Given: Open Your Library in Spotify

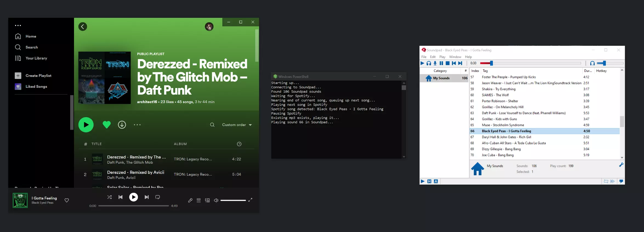Looking at the screenshot, I should pyautogui.click(x=31, y=58).
